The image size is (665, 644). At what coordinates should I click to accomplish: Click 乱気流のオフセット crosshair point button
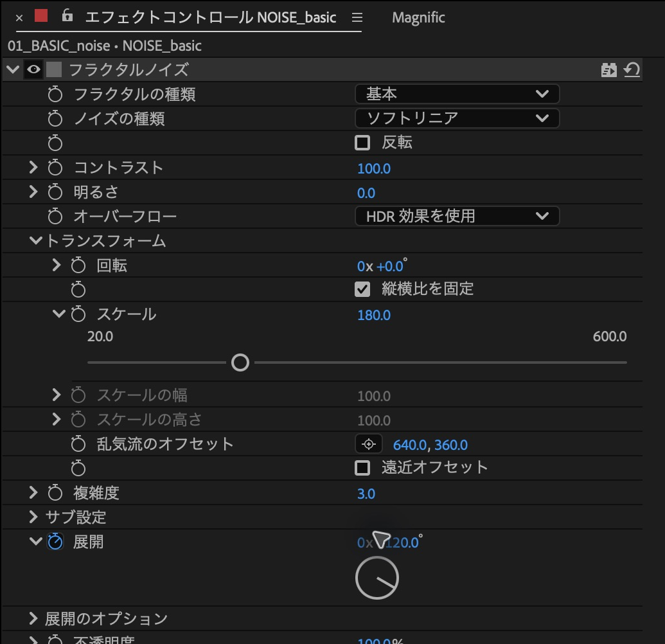pos(369,444)
